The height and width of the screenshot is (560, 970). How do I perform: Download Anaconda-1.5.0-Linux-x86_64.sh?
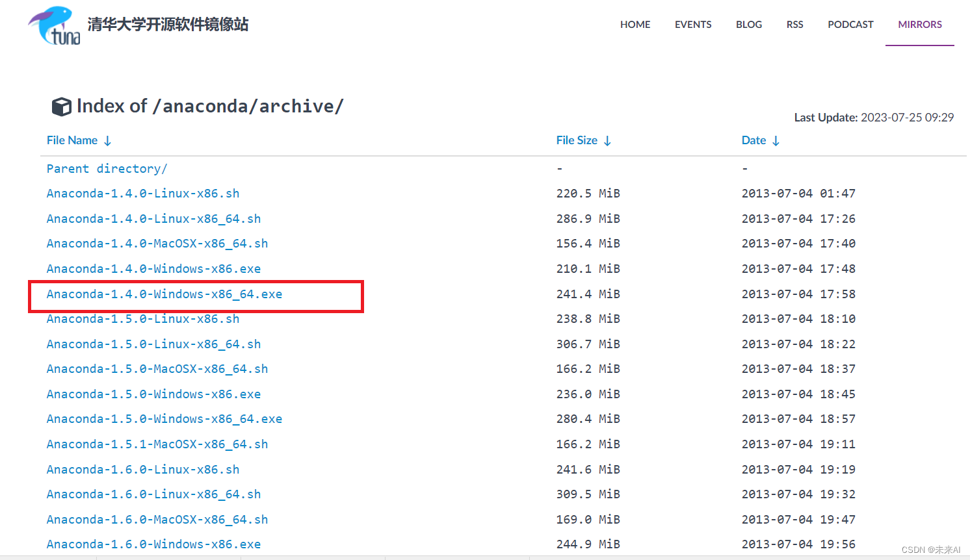[x=153, y=344]
